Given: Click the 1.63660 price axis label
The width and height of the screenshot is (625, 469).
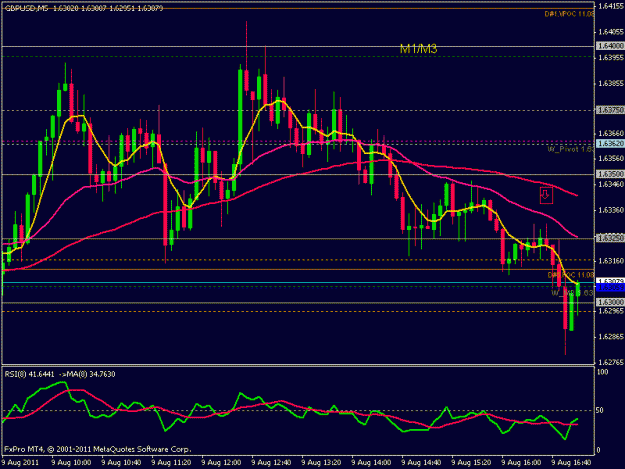Looking at the screenshot, I should 611,133.
